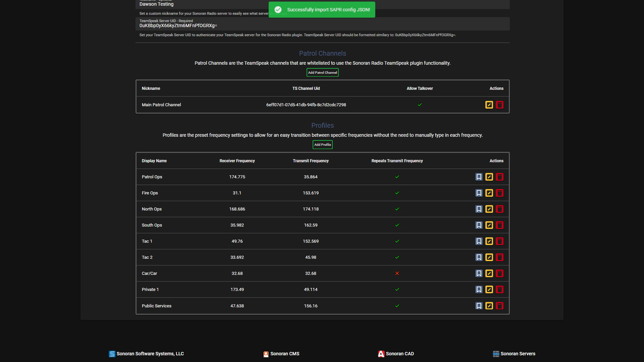
Task: Delete the Private 1 profile
Action: (x=499, y=290)
